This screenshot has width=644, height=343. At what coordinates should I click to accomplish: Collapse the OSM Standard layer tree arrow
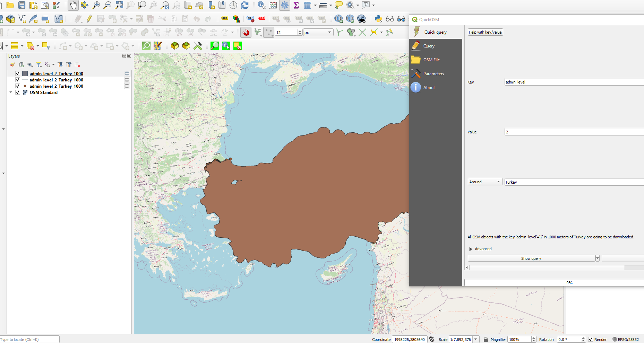11,93
